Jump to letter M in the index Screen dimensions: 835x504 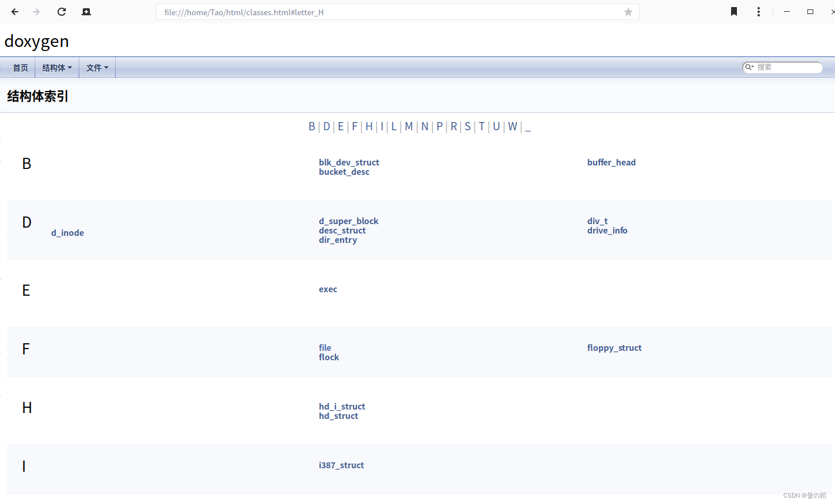click(409, 127)
